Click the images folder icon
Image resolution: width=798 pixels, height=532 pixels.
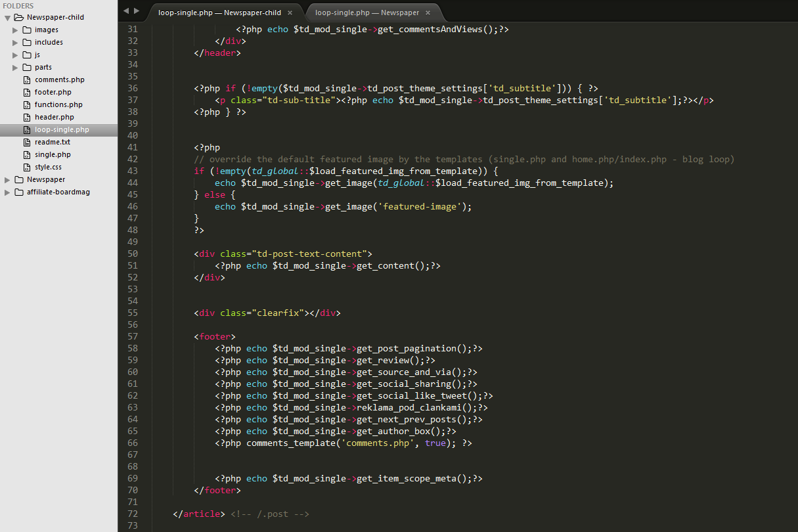click(27, 30)
